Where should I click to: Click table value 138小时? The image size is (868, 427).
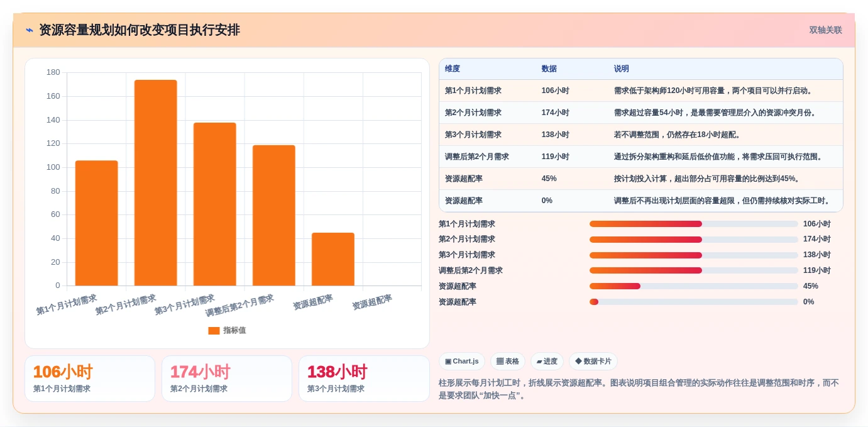click(x=556, y=135)
